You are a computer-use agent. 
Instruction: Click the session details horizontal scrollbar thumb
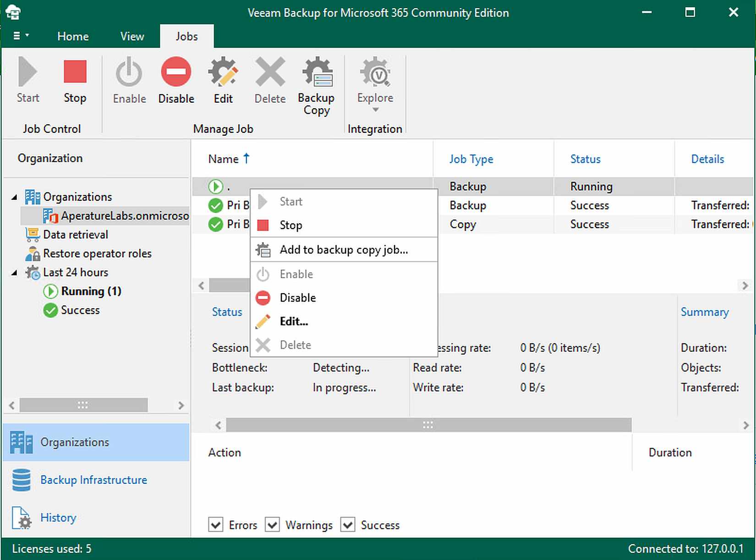click(x=428, y=425)
